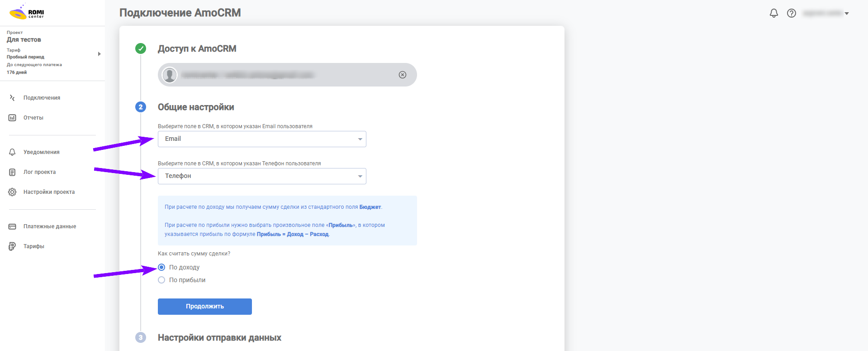Click the user avatar in AmoCRM account field
868x351 pixels.
click(170, 75)
